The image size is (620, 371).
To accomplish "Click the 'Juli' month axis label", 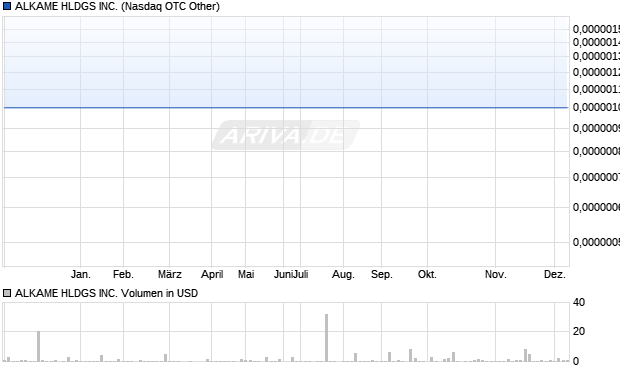I will (300, 274).
